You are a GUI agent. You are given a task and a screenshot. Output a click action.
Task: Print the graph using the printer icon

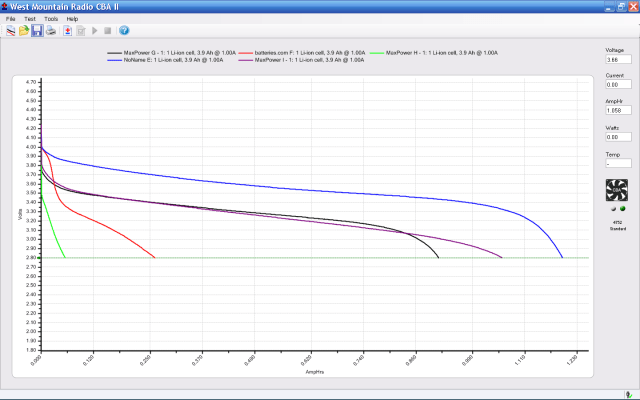click(x=50, y=31)
